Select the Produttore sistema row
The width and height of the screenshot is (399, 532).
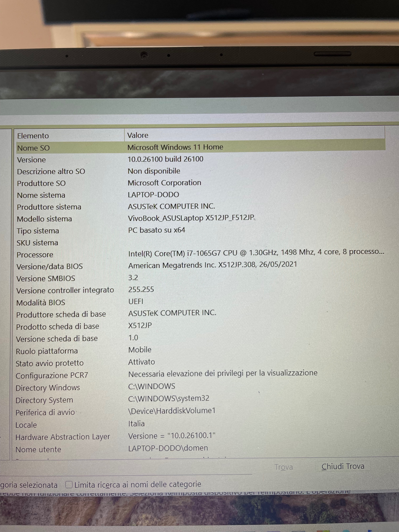(x=49, y=207)
